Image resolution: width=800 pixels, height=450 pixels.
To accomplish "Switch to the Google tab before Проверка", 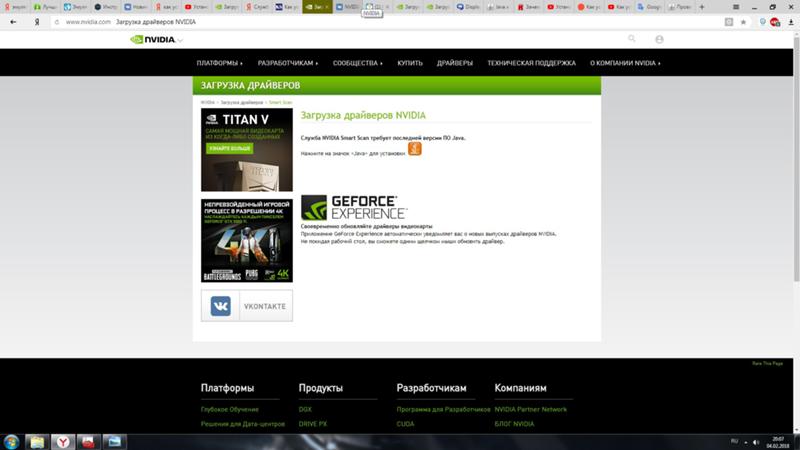I will pyautogui.click(x=649, y=7).
